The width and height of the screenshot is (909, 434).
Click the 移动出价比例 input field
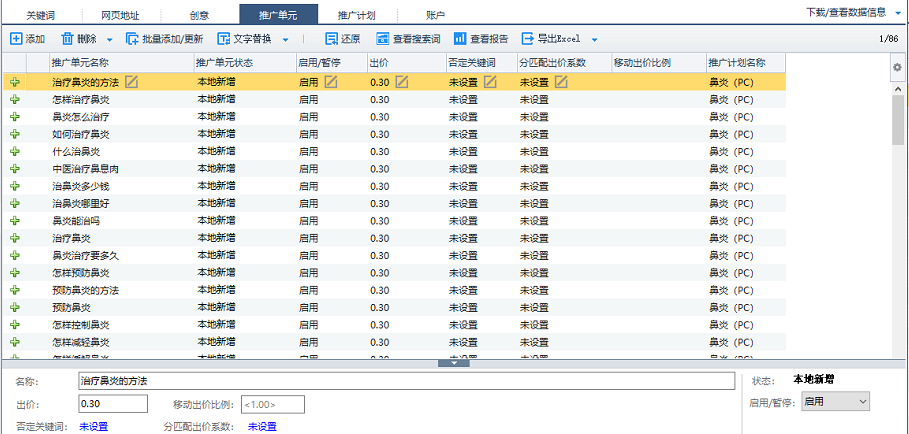273,404
